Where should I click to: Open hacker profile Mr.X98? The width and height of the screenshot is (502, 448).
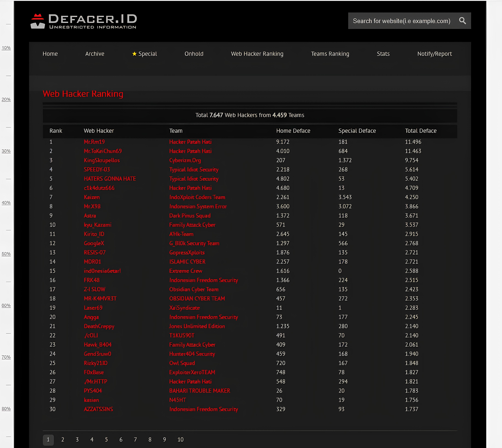point(92,206)
